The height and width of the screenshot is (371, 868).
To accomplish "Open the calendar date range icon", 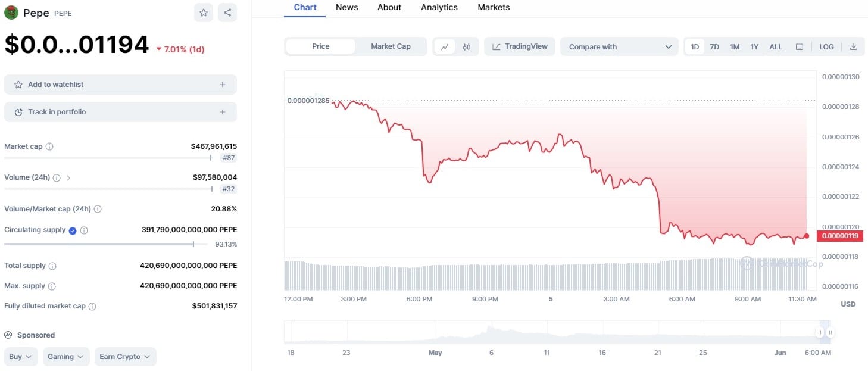I will [x=800, y=46].
